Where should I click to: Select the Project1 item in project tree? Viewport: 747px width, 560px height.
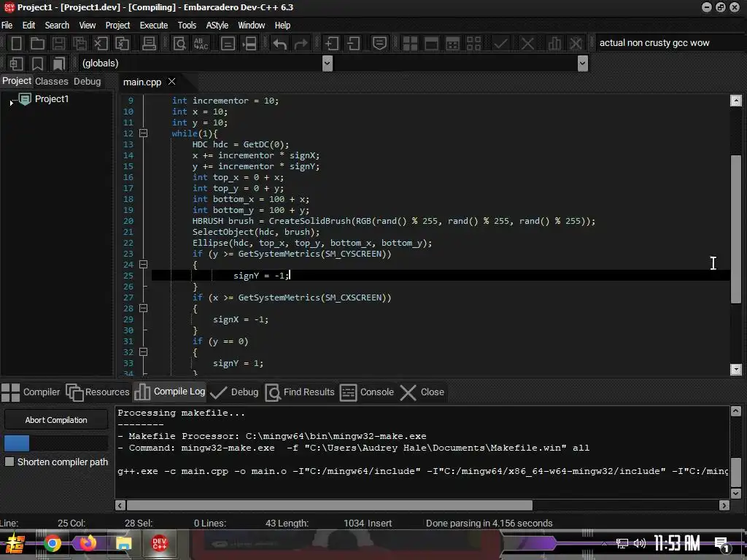coord(52,99)
